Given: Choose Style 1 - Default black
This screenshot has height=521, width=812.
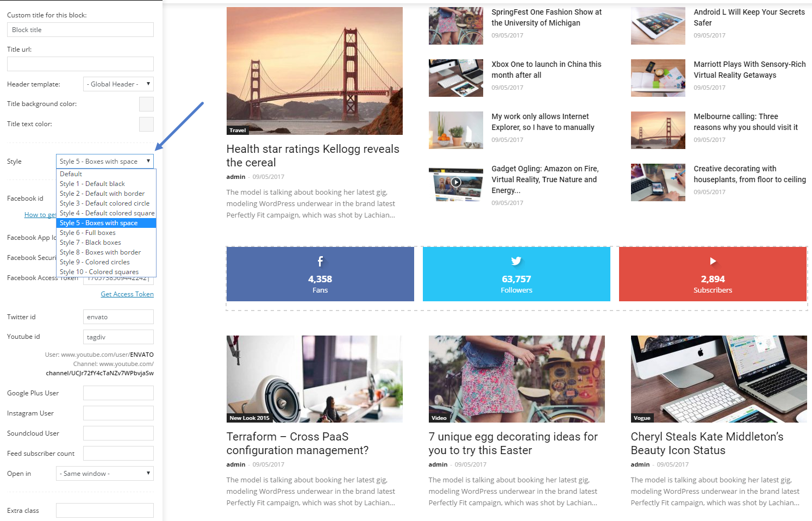Looking at the screenshot, I should point(107,184).
